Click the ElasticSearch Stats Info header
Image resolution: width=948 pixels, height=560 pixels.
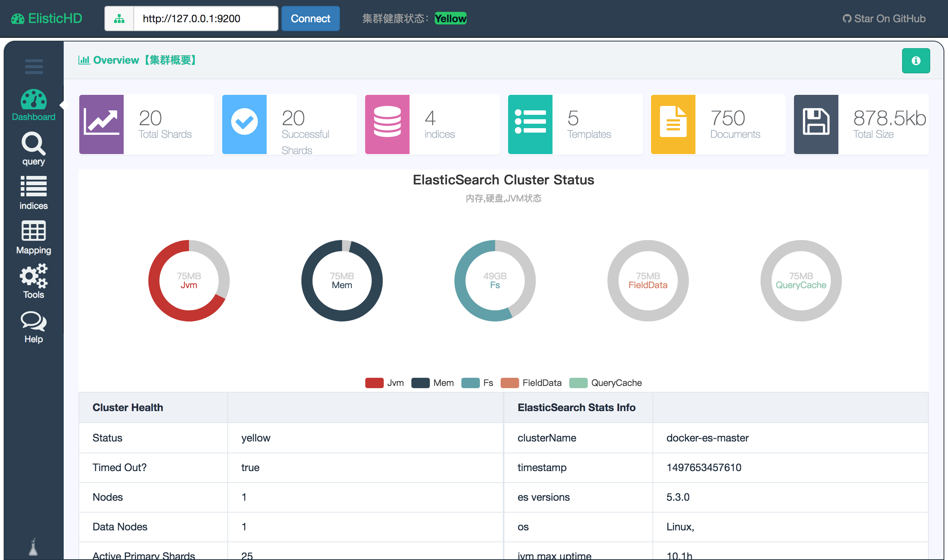pos(577,407)
